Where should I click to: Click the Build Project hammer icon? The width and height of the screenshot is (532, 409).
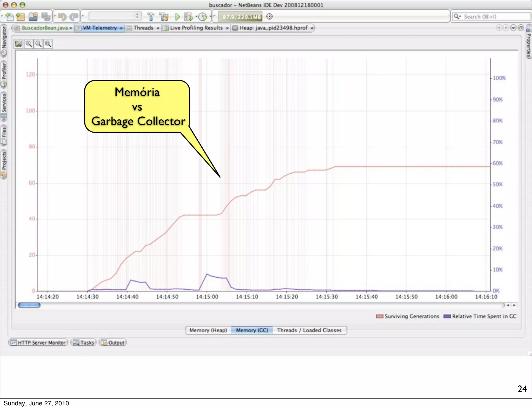tap(151, 17)
